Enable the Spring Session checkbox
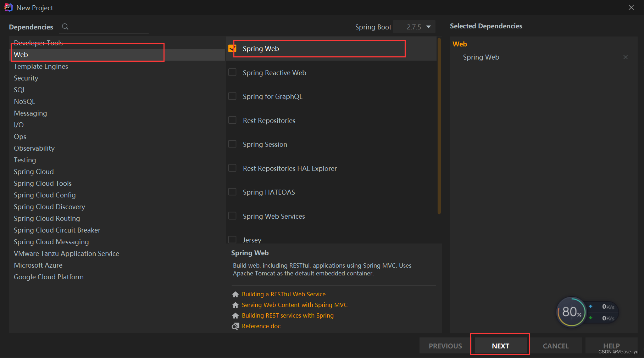 click(x=232, y=144)
